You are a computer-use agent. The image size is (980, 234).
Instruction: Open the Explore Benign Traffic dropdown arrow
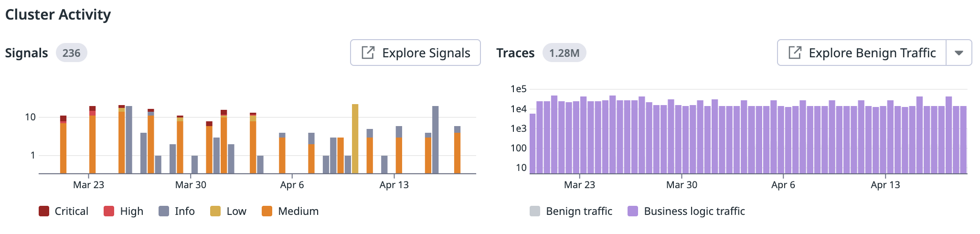pos(959,53)
